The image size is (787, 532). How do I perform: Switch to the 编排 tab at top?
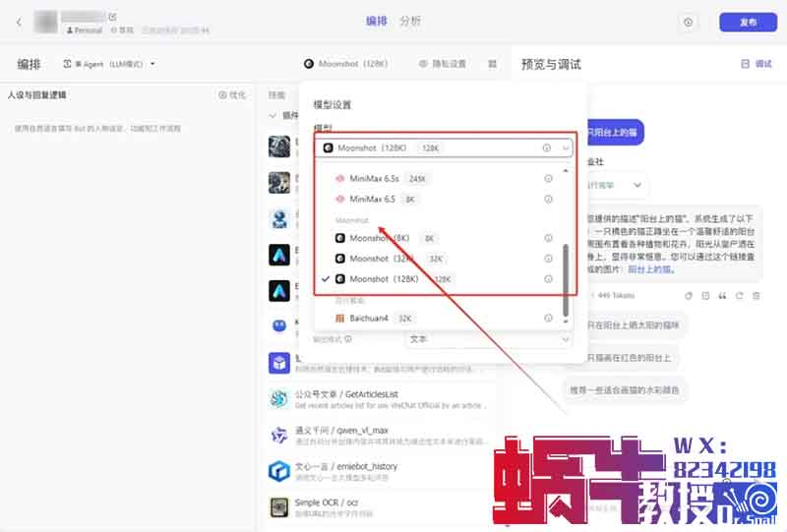[376, 21]
